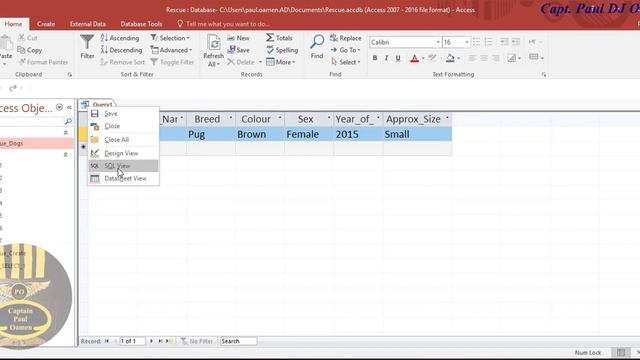The image size is (640, 360).
Task: Toggle Underline formatting
Action: [398, 58]
